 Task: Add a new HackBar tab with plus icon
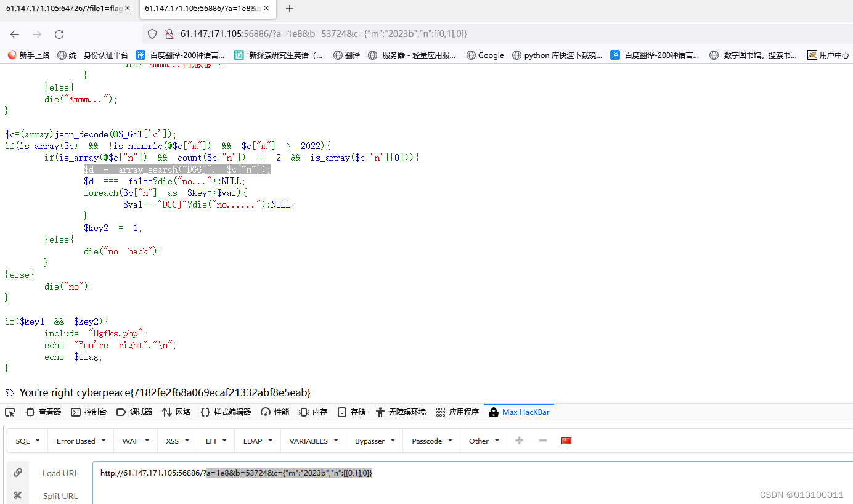point(519,440)
